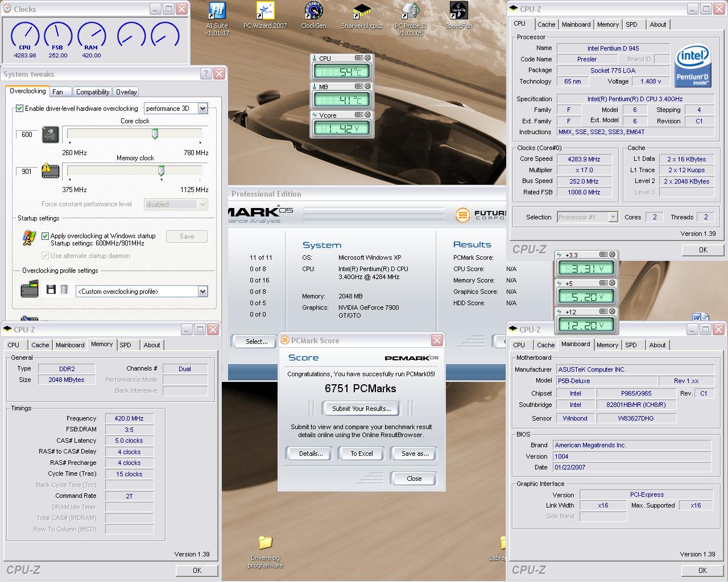Switch to Compatibility tab
This screenshot has height=582, width=728.
93,92
